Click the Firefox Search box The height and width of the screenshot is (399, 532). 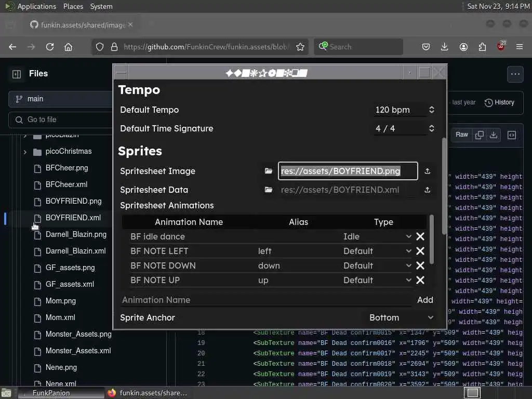(358, 47)
